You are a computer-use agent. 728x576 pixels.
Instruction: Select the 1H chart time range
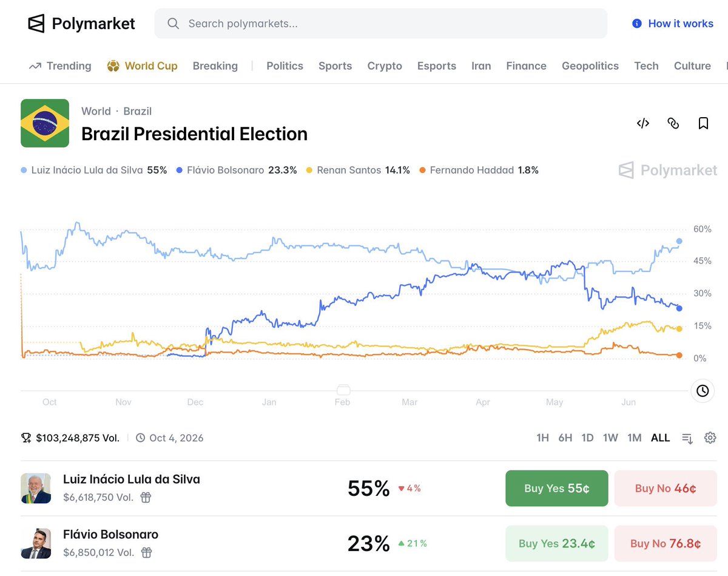click(542, 438)
